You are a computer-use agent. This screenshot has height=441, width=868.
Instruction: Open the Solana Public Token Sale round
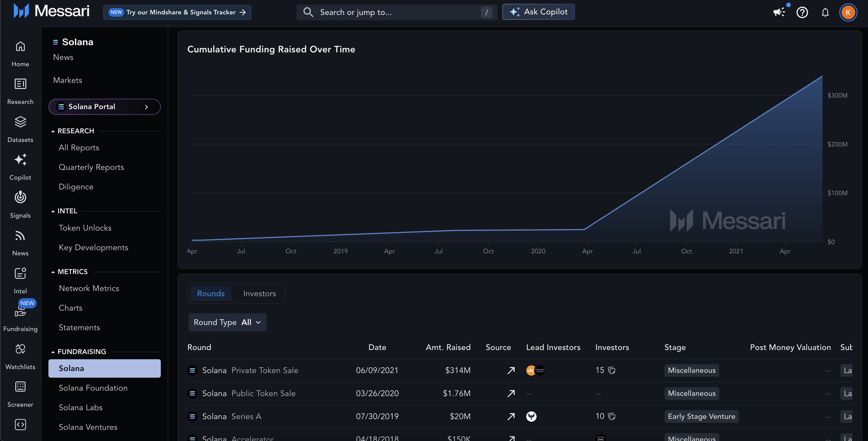249,393
